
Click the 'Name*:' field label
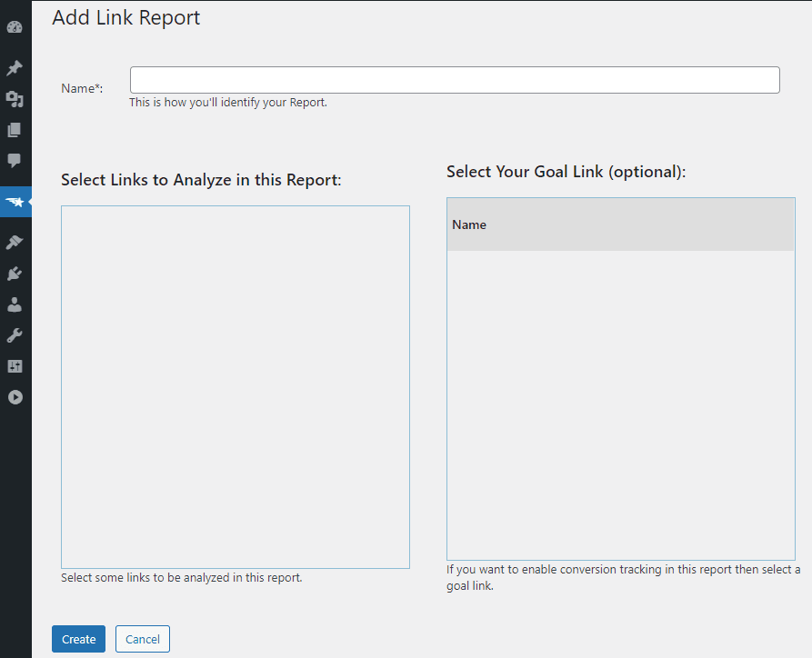tap(82, 88)
